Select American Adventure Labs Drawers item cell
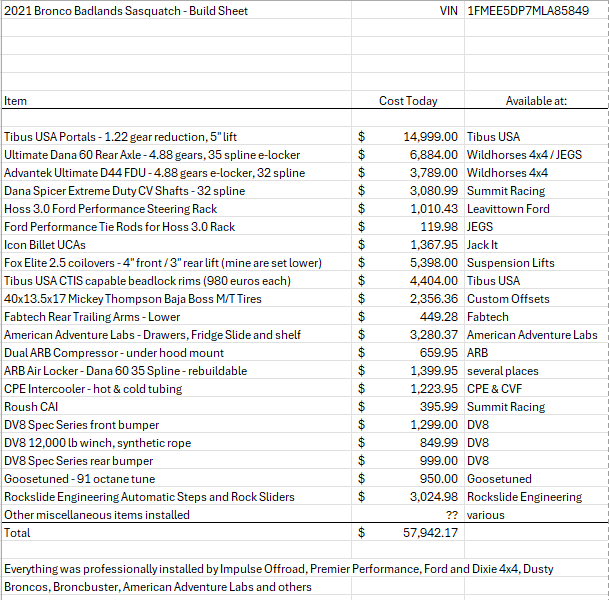 176,334
